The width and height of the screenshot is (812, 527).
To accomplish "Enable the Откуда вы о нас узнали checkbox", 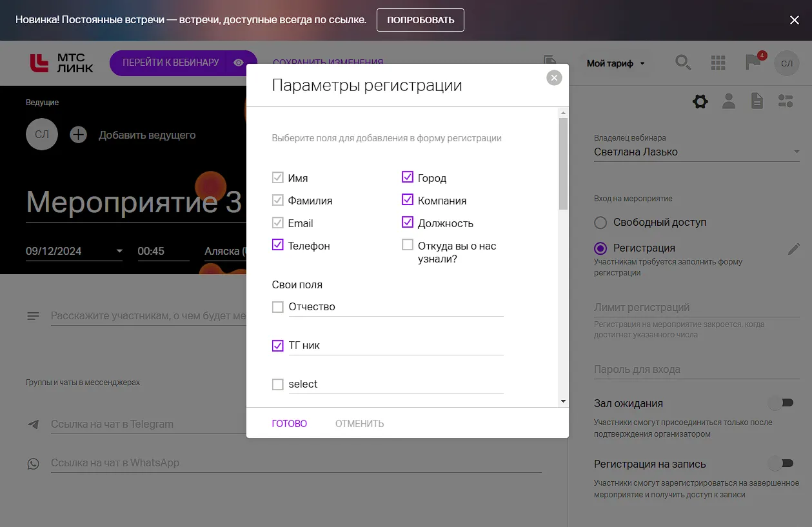I will coord(408,245).
